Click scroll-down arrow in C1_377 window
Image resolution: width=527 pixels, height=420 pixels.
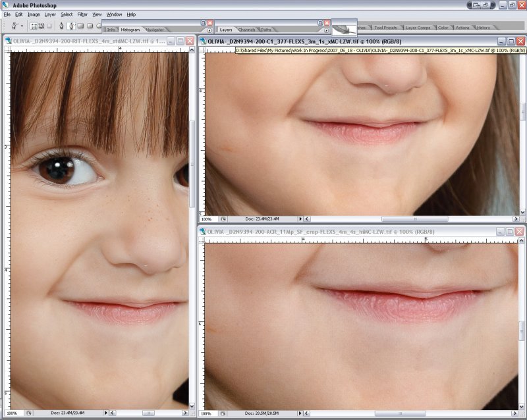(522, 213)
